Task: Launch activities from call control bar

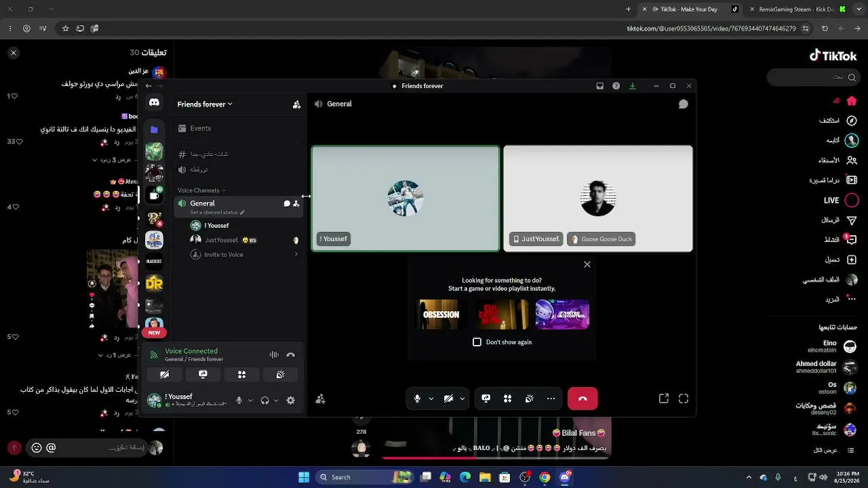Action: point(507,399)
